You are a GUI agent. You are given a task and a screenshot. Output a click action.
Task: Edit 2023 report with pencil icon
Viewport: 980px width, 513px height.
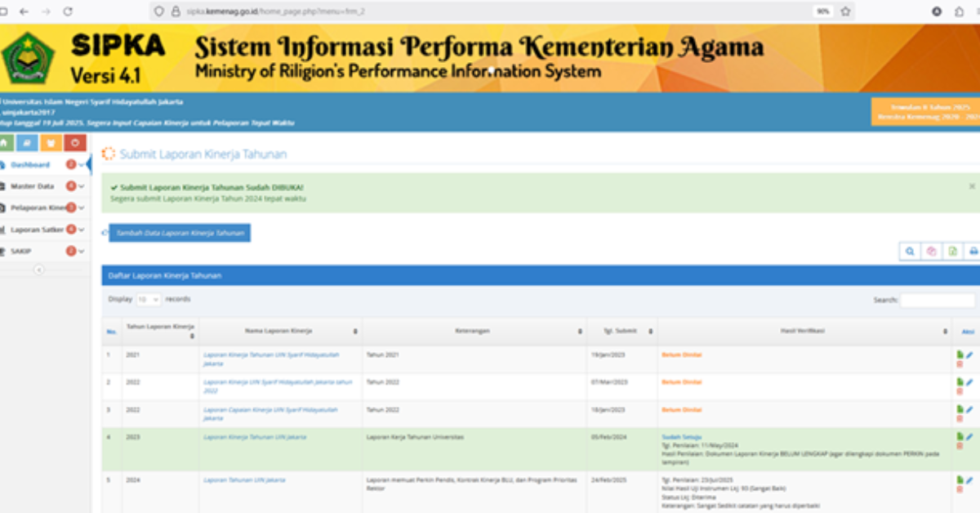pos(969,437)
